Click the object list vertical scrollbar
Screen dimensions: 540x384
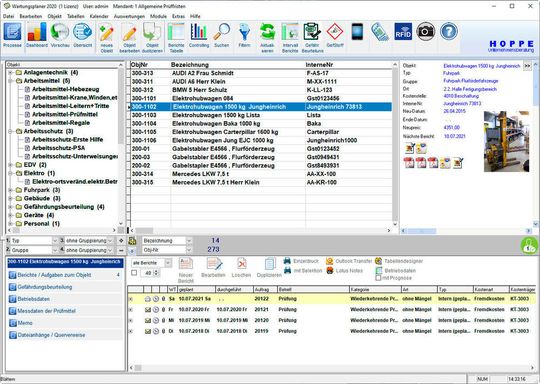[395, 145]
